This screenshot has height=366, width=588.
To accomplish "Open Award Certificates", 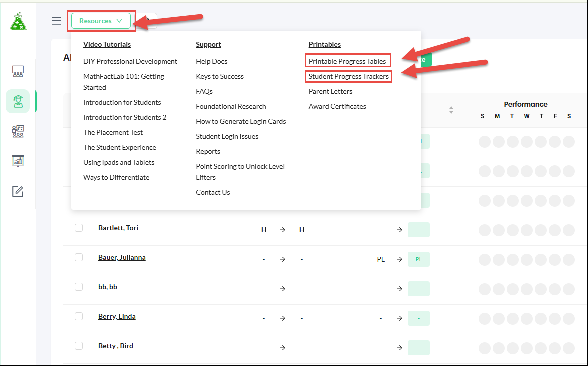I will 337,106.
